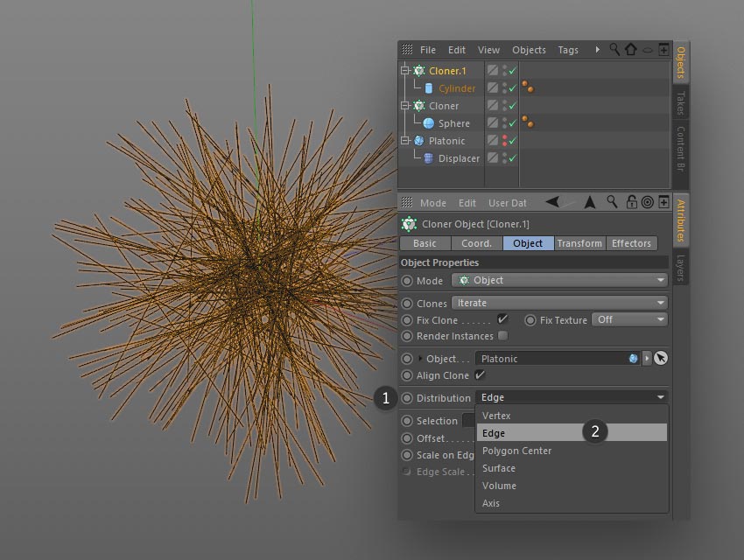Switch to the Transform tab
This screenshot has height=560, width=744.
coord(579,243)
